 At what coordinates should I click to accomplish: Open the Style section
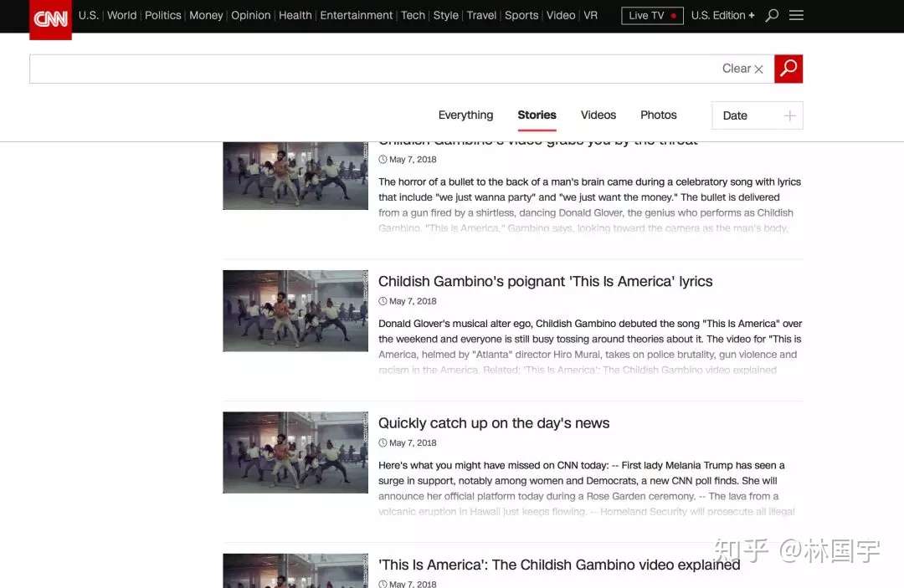[x=445, y=16]
